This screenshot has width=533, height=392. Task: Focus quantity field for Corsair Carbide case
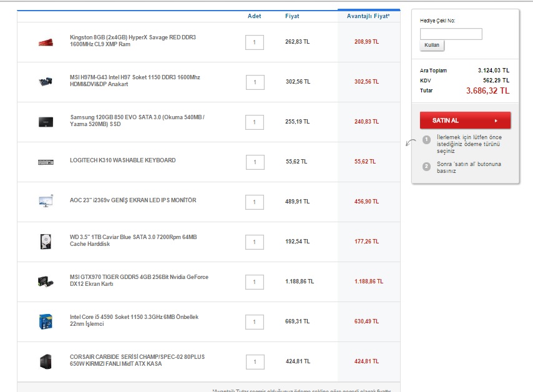point(255,362)
